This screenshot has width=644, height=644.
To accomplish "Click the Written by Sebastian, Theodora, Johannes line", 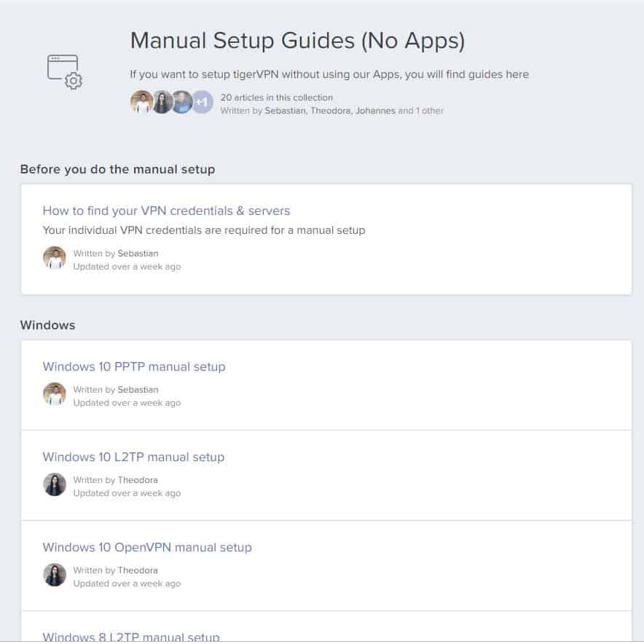I will click(x=332, y=111).
